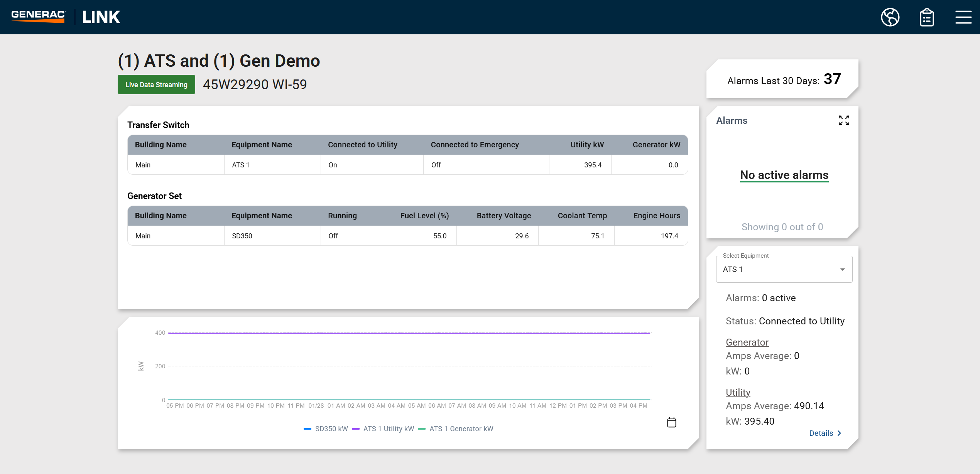The image size is (980, 474).
Task: Click the dropdown arrow beside ATS 1
Action: tap(843, 269)
